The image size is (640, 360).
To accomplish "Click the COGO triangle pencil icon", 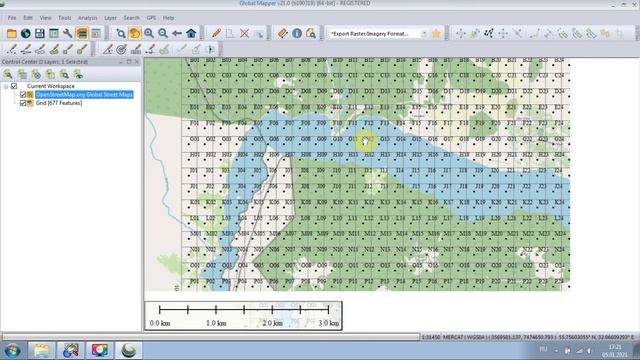I will [108, 49].
